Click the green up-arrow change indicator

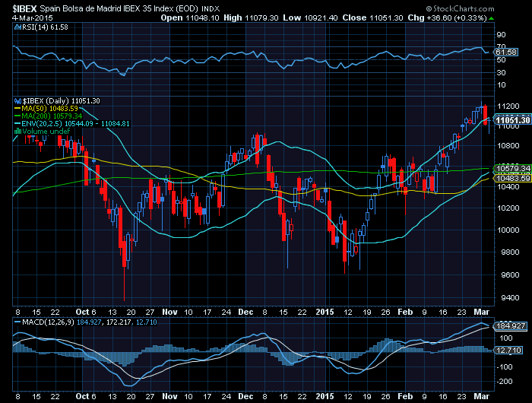point(492,18)
